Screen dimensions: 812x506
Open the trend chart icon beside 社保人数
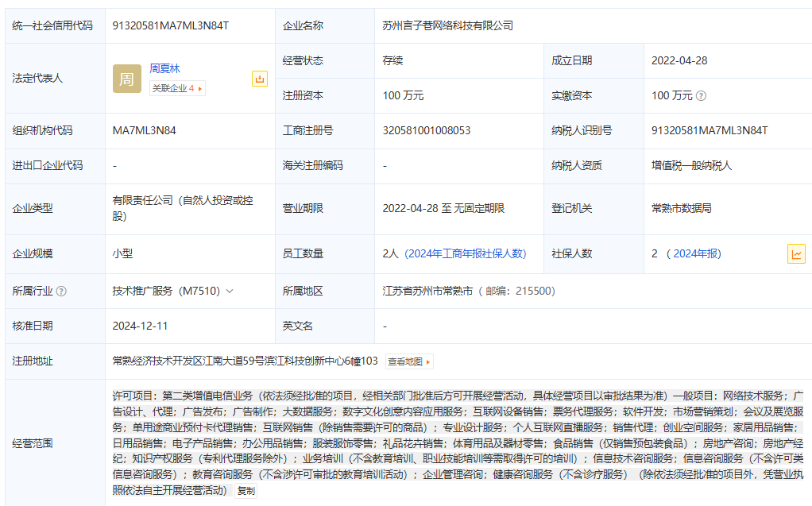(796, 254)
